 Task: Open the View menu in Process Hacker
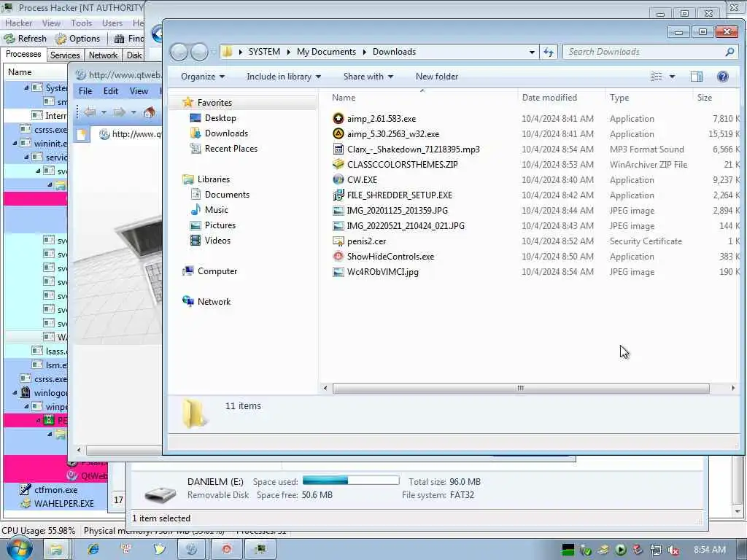pyautogui.click(x=51, y=23)
